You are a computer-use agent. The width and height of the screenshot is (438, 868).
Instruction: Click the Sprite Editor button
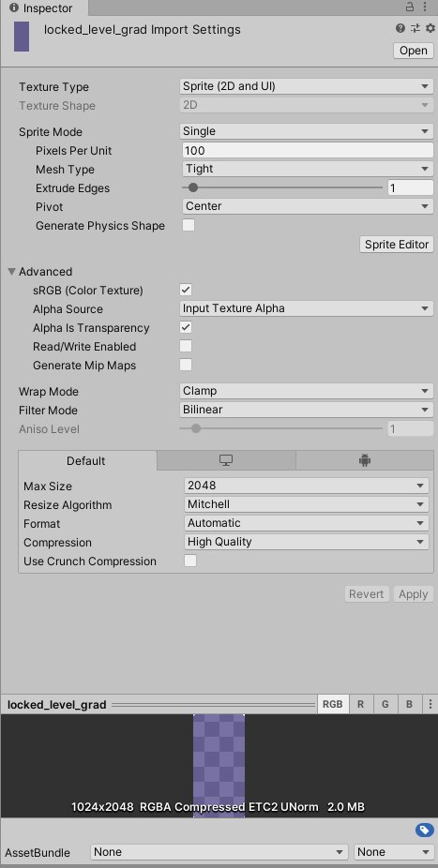(x=397, y=244)
